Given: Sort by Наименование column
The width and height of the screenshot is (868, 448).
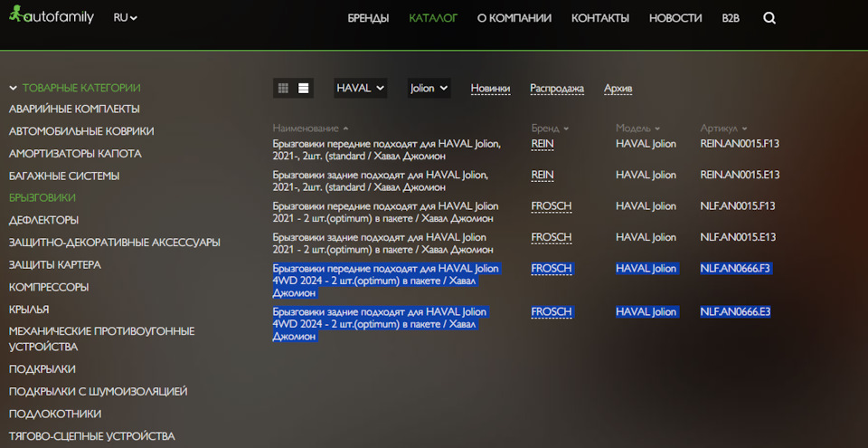Looking at the screenshot, I should pos(310,129).
